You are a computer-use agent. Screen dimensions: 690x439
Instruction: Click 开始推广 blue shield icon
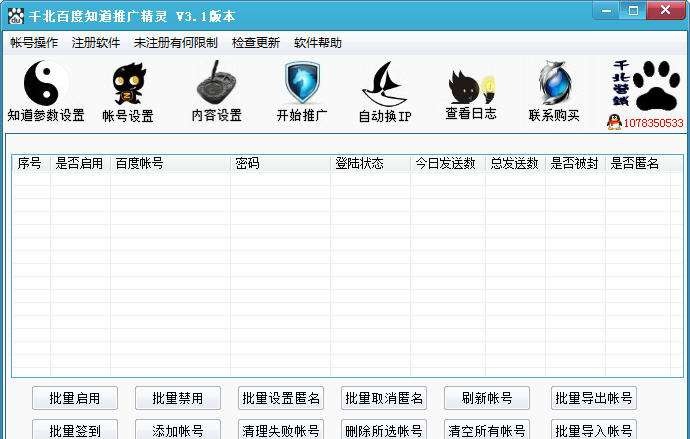coord(302,82)
